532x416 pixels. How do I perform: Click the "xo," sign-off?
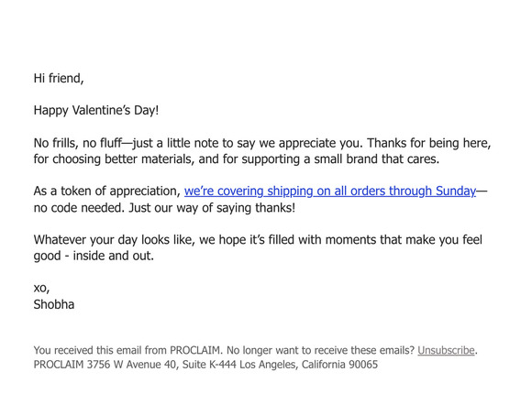coord(41,289)
